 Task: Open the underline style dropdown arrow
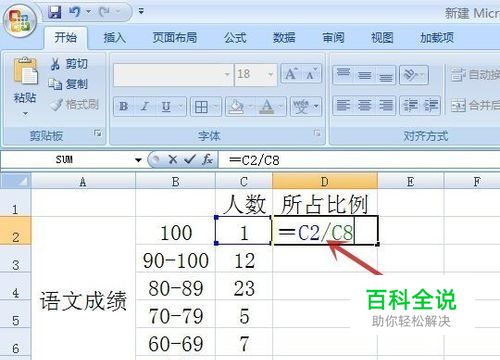coord(181,107)
